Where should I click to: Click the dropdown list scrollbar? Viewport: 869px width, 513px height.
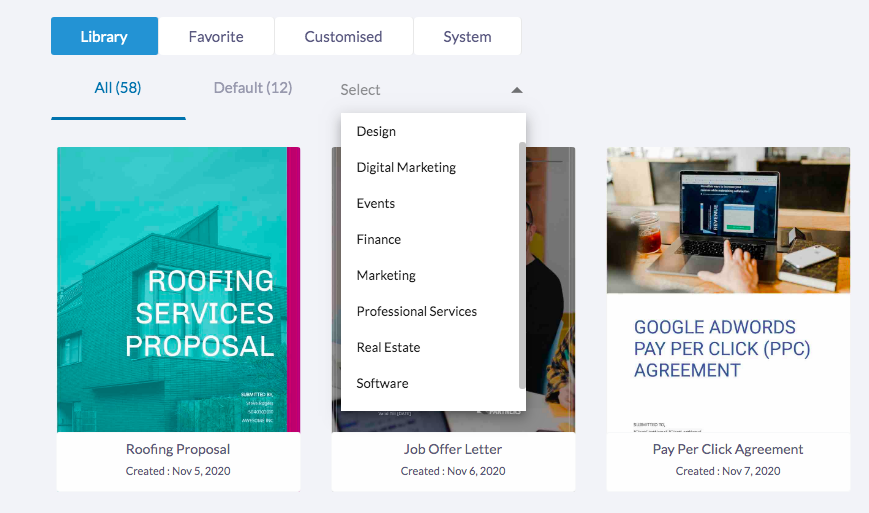[522, 265]
